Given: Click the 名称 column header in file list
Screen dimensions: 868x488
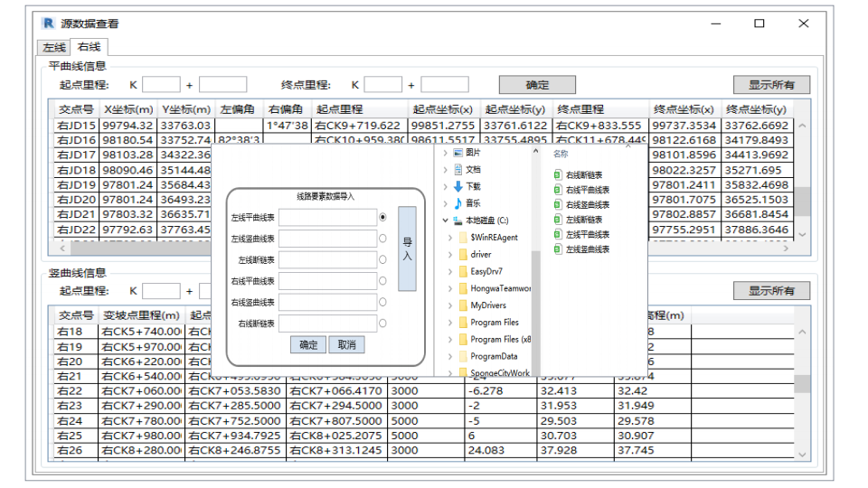Looking at the screenshot, I should 561,154.
